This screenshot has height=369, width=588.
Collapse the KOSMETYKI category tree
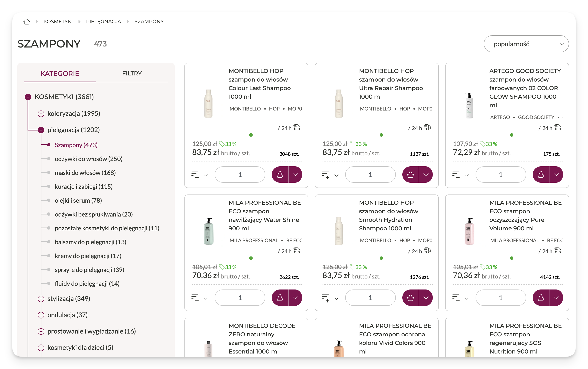(x=28, y=97)
